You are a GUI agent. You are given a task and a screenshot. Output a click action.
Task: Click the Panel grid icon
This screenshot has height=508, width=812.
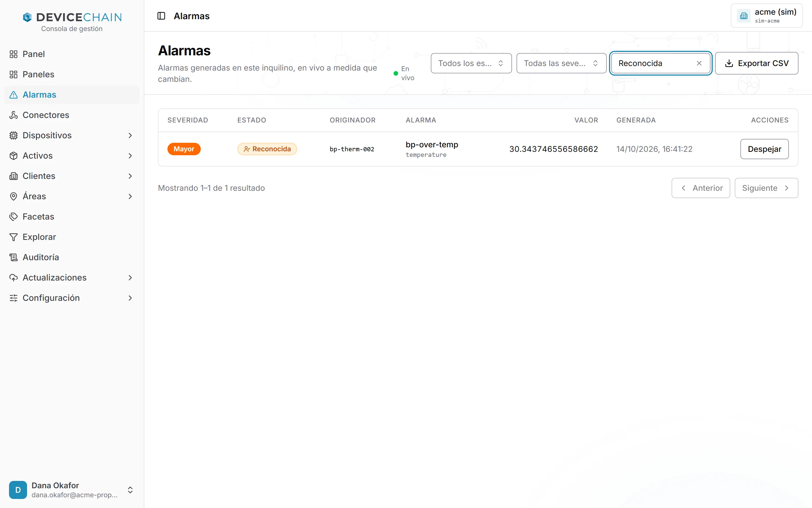pos(14,54)
